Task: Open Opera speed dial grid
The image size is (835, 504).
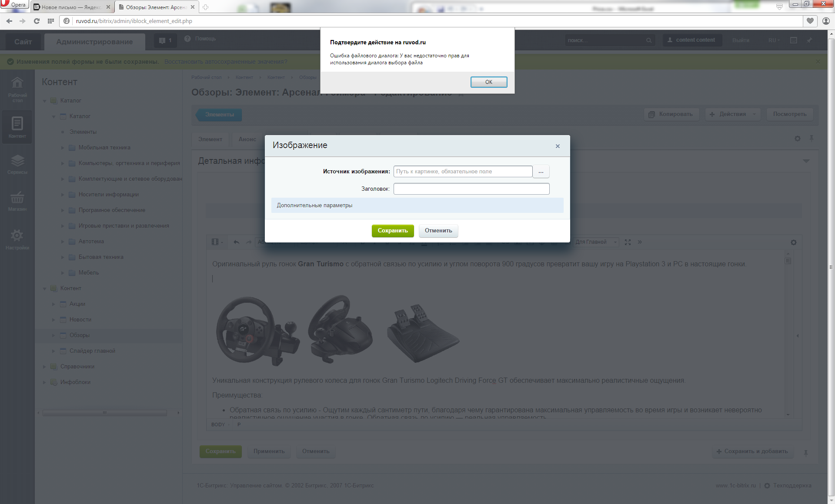Action: [x=51, y=21]
